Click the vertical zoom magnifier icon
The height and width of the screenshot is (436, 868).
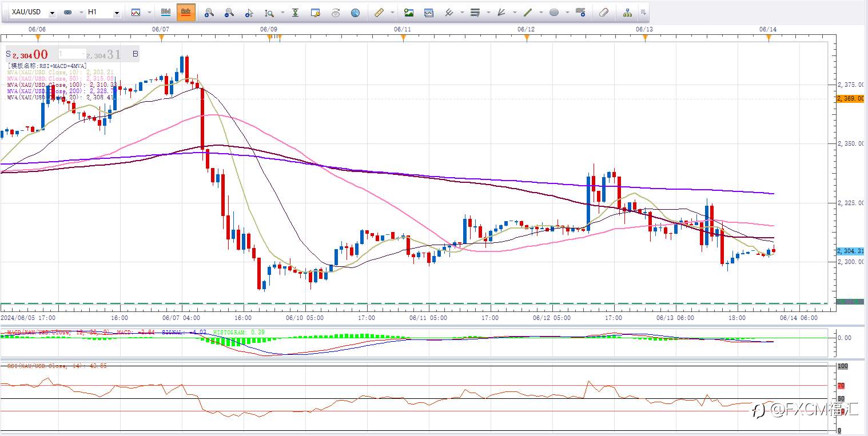coord(269,12)
